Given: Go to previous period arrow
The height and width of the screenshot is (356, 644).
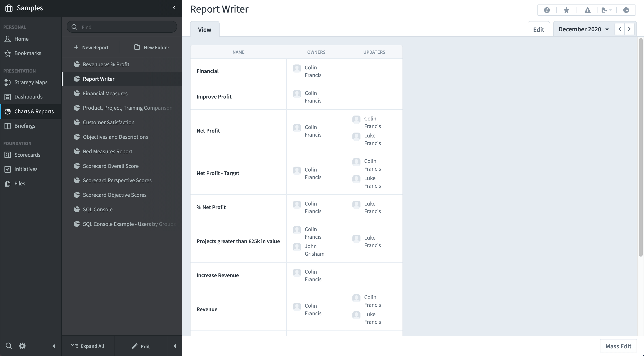Looking at the screenshot, I should 619,29.
